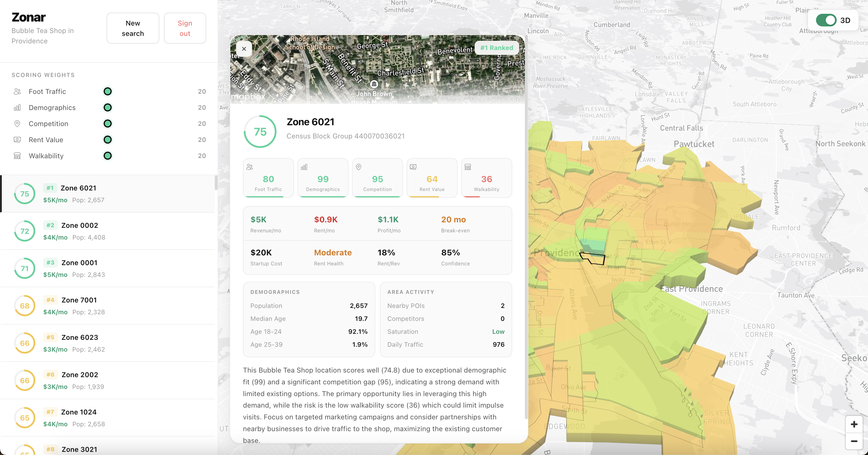Close the Zone 6021 detail panel
Viewport: 868px width, 455px height.
(244, 49)
